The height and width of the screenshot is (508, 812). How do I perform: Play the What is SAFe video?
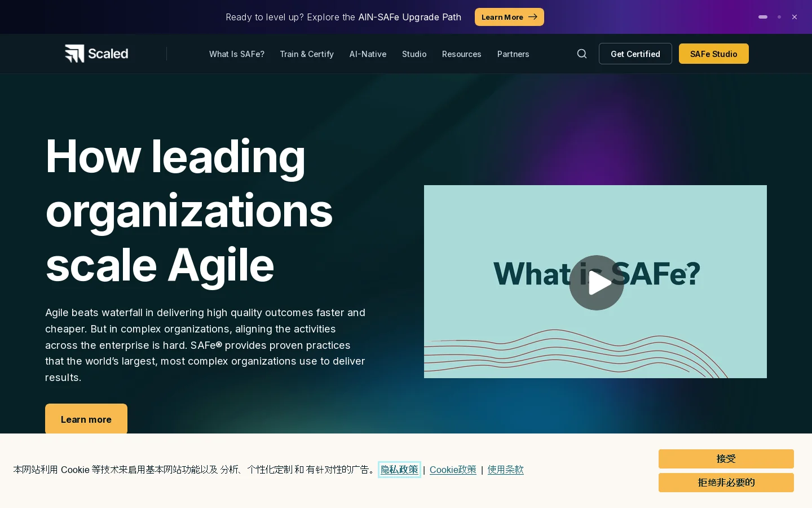click(x=597, y=283)
